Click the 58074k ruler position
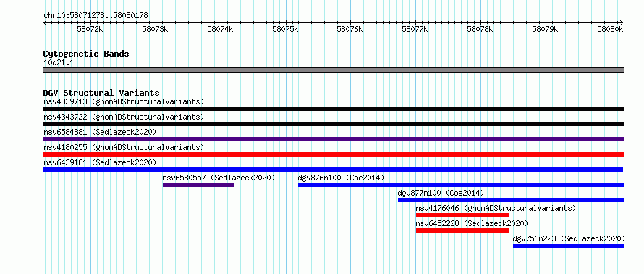This screenshot has width=644, height=274. click(220, 30)
